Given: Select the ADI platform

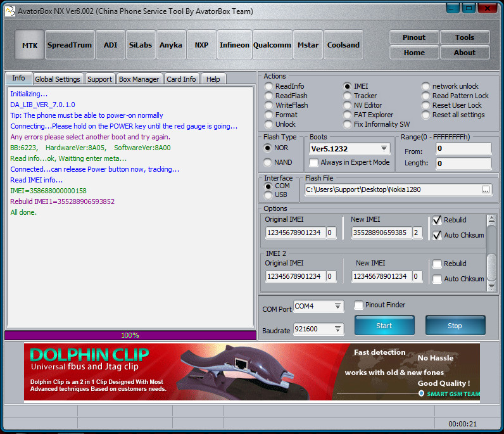Looking at the screenshot, I should click(x=111, y=45).
